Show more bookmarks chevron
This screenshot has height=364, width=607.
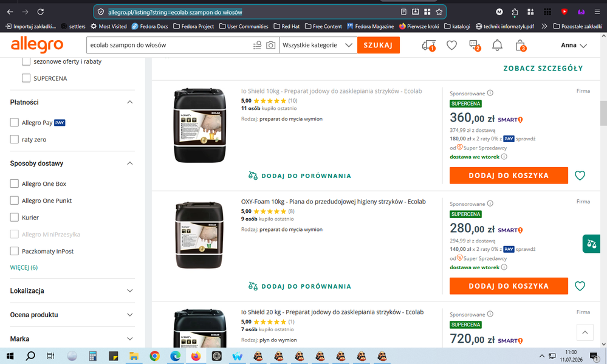point(544,26)
